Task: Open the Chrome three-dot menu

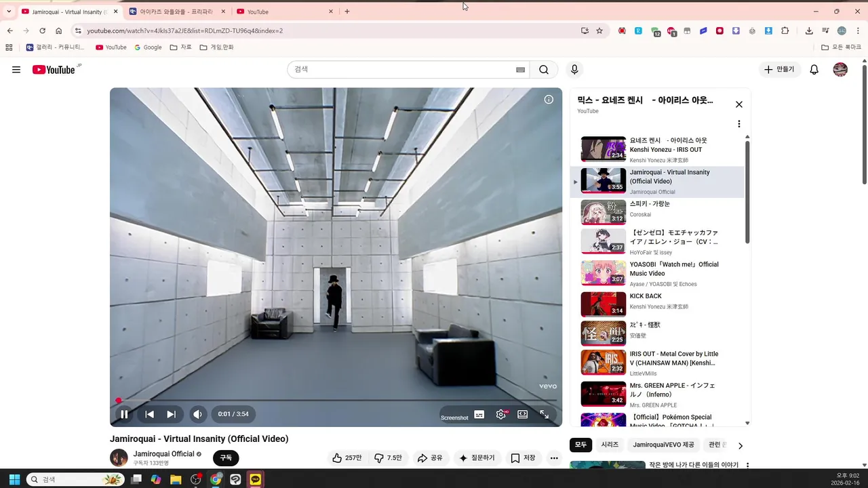Action: coord(858,30)
